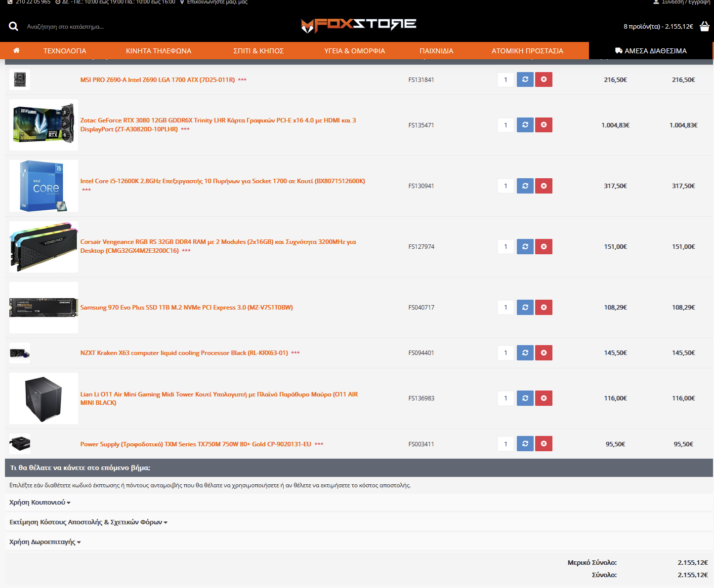Click the Corsair Vengeance RAM thumbnail
The width and height of the screenshot is (714, 588).
click(x=43, y=246)
